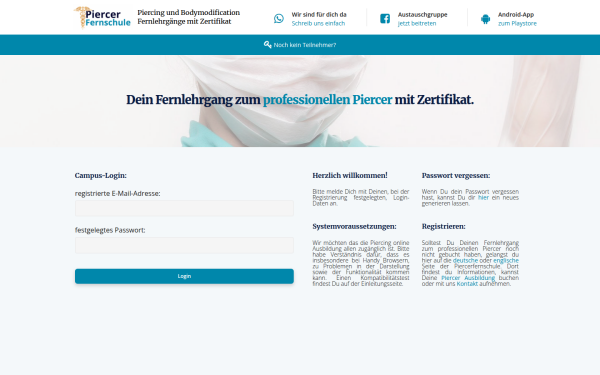Focus the festgelegtes Passwort field
600x375 pixels.
184,245
